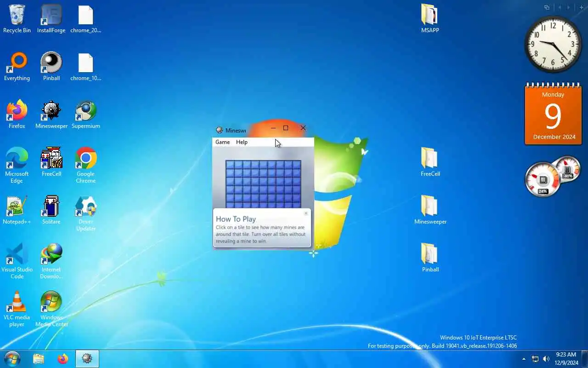
Task: Minimize the Minesweeper window
Action: point(273,128)
